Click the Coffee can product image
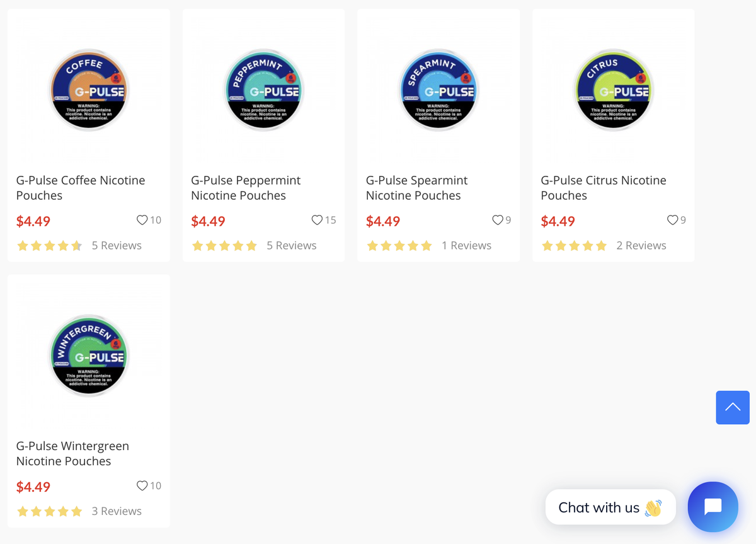Image resolution: width=756 pixels, height=544 pixels. (x=89, y=90)
